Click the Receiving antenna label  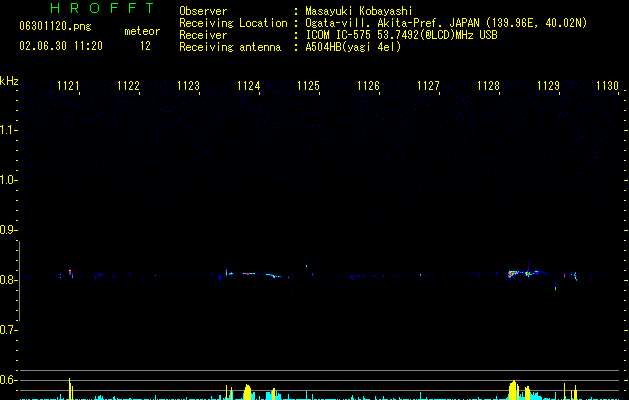(230, 47)
